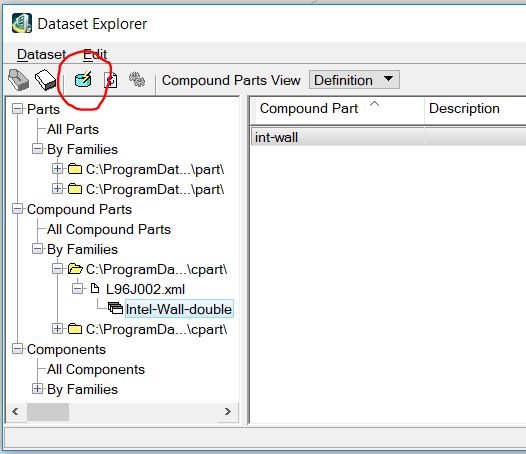Click the white eraser-shaped toolbar icon
Screen dimensions: 526x454
tap(45, 80)
